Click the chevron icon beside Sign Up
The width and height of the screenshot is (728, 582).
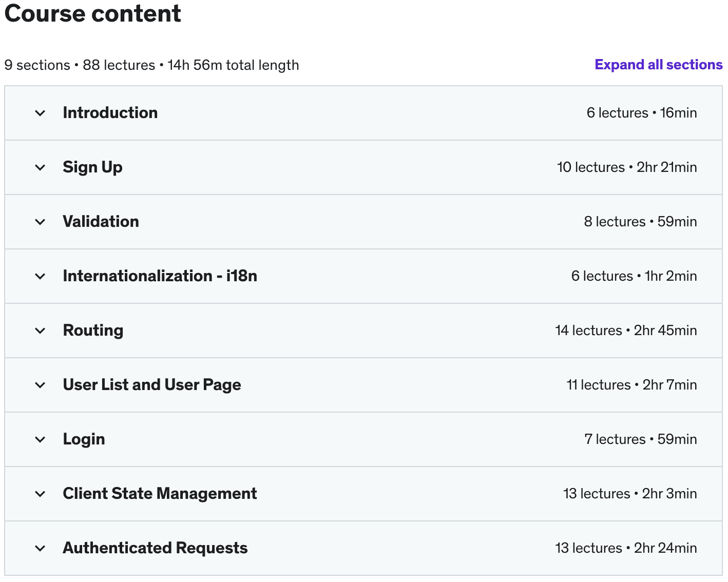[40, 168]
